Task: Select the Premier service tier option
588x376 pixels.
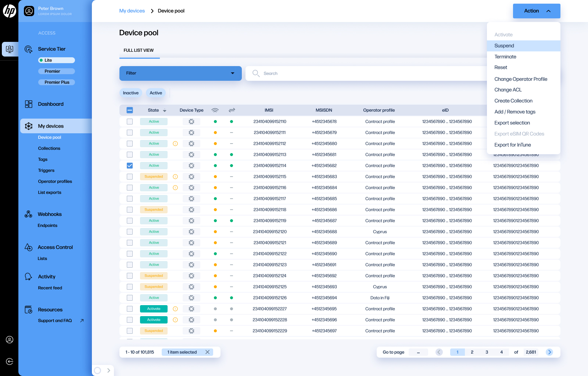Action: coord(57,71)
